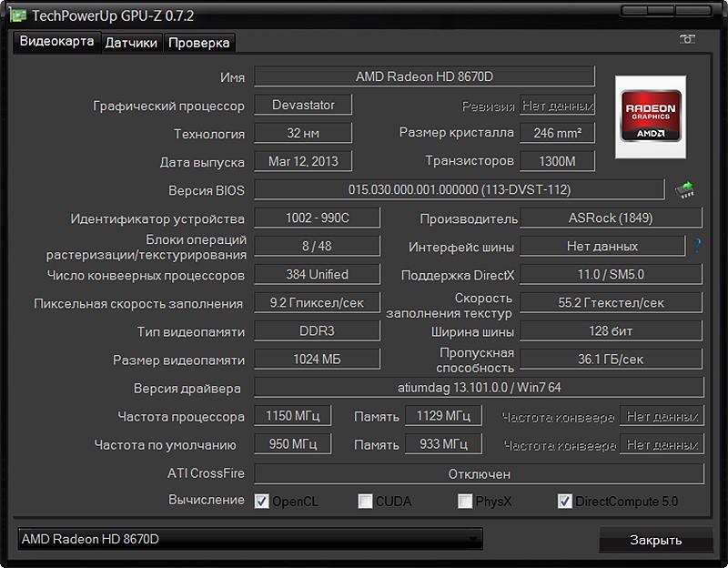
Task: Click the Размер видеопамяти label
Action: point(178,360)
